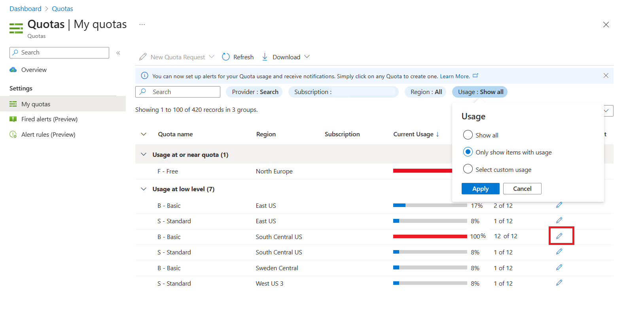Open Fired alerts (Preview)
Image resolution: width=644 pixels, height=320 pixels.
click(x=49, y=119)
